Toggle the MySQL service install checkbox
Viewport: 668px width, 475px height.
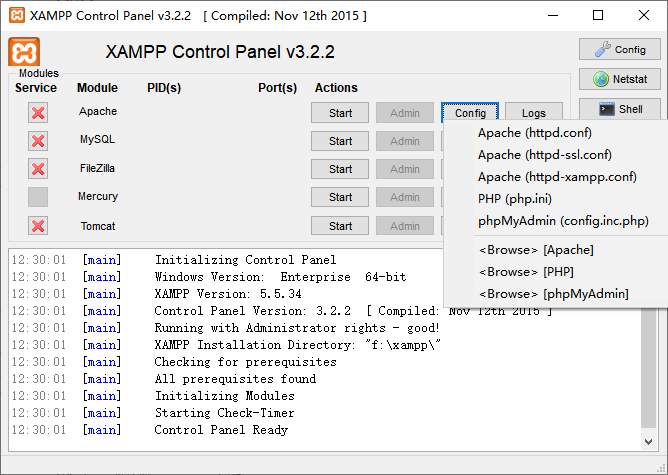(38, 141)
